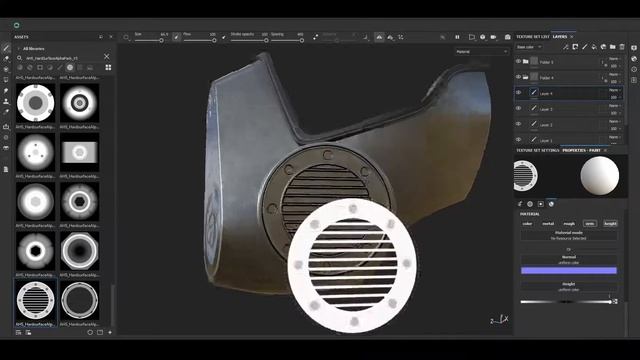Viewport: 640px width, 360px height.
Task: Expand the Folder 5 group
Action: 526,62
